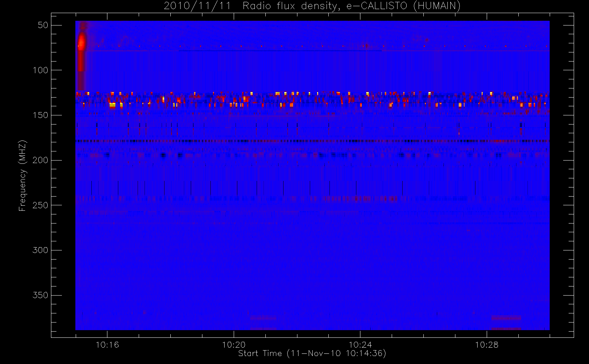Image resolution: width=589 pixels, height=364 pixels.
Task: Click the black horizontal line near 178 MHz
Action: pos(312,141)
